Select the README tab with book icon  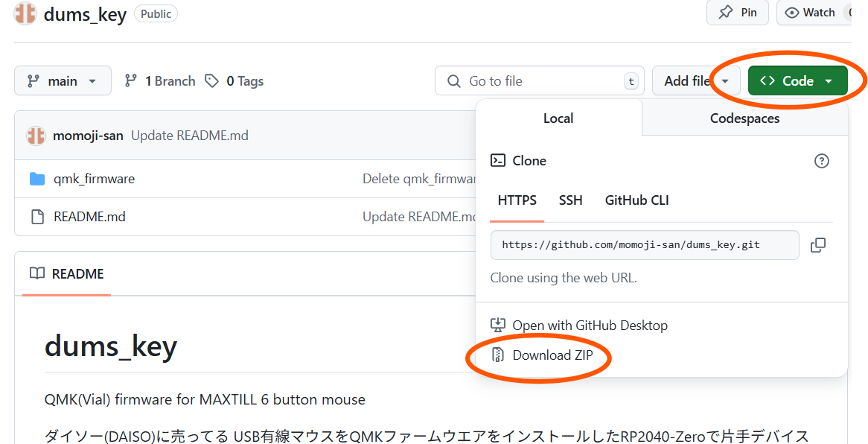[x=66, y=274]
